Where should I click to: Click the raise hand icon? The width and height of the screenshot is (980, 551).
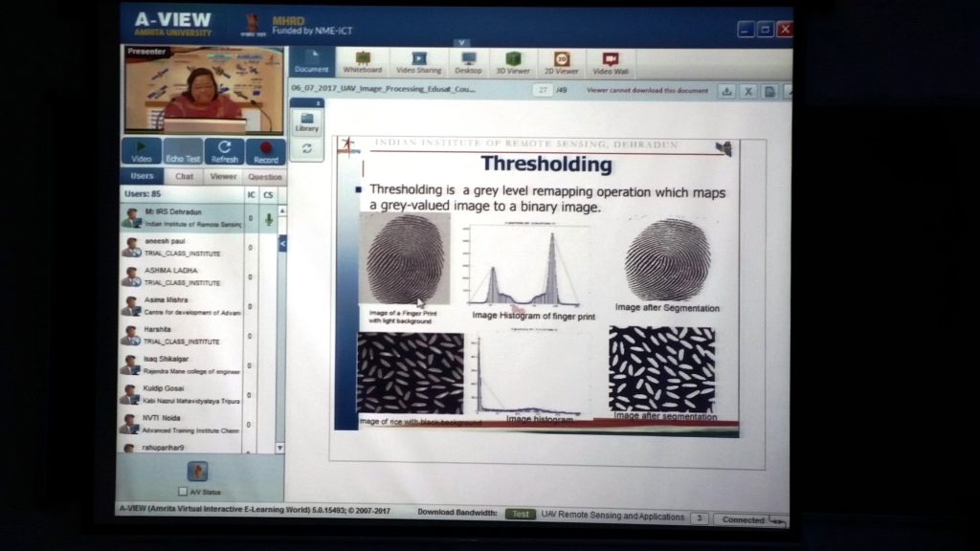pos(197,471)
